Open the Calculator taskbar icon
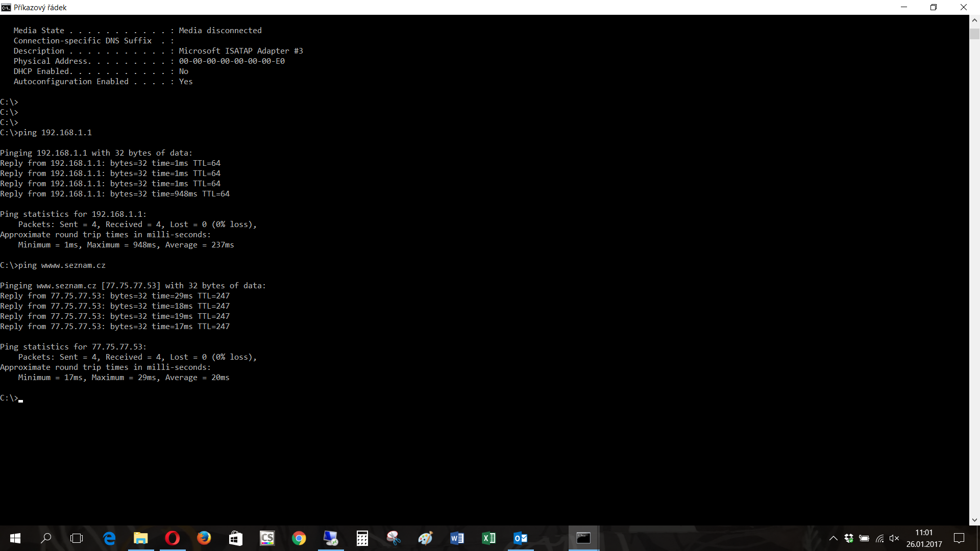Viewport: 980px width, 551px height. tap(362, 538)
